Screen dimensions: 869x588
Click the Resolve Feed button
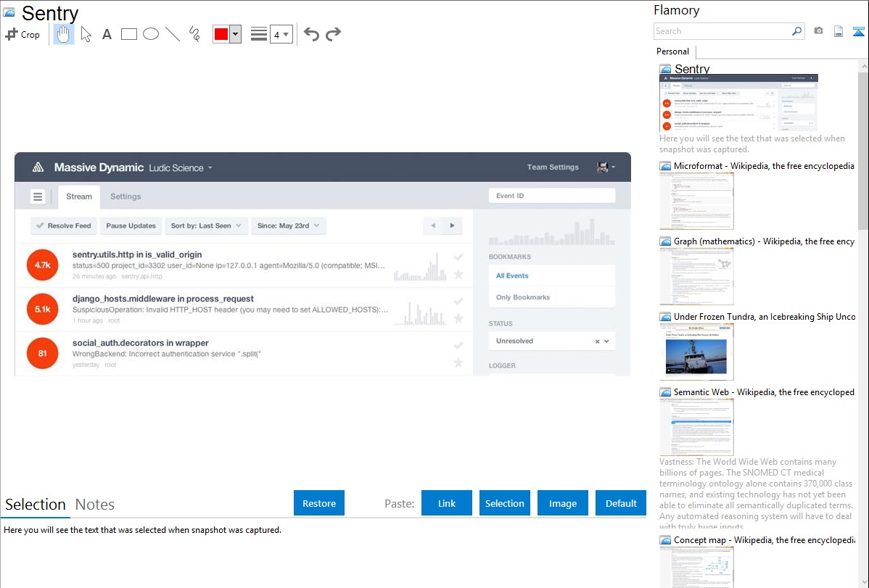tap(64, 225)
